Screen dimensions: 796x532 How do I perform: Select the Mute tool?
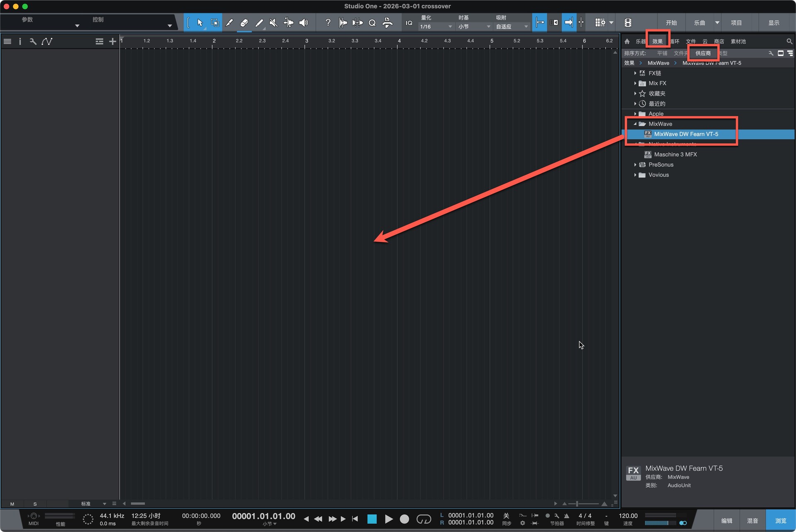tap(273, 23)
